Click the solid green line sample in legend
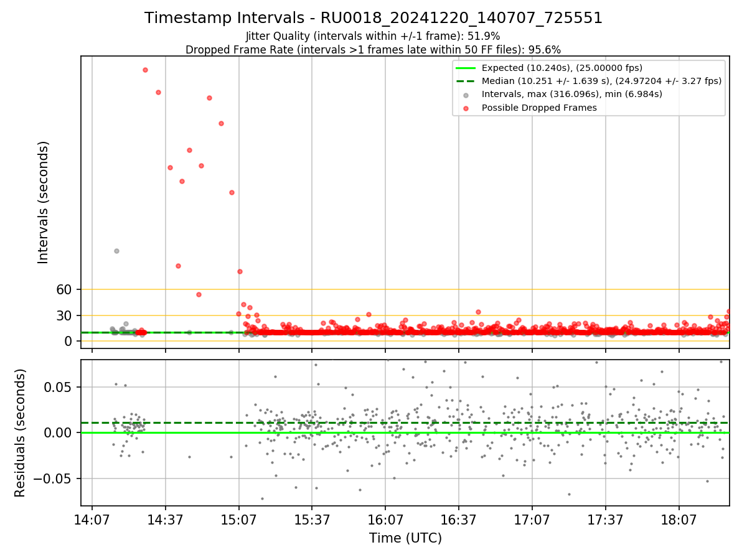Image resolution: width=747 pixels, height=560 pixels. point(466,68)
